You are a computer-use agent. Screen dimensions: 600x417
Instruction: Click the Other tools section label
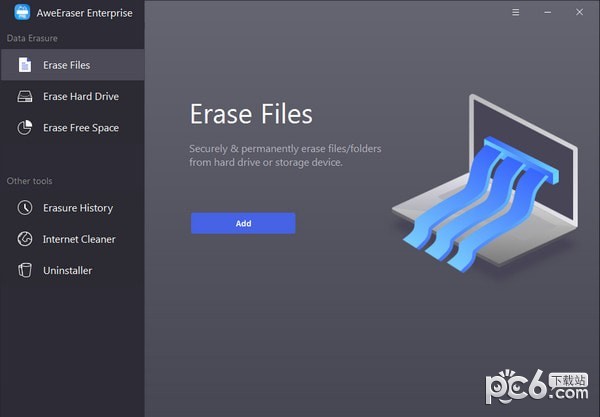29,181
